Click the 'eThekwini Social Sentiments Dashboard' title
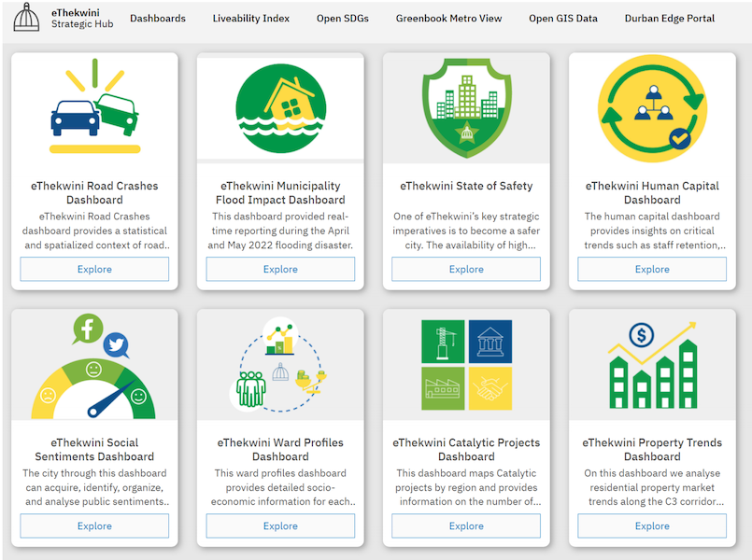This screenshot has width=752, height=560. (x=94, y=449)
